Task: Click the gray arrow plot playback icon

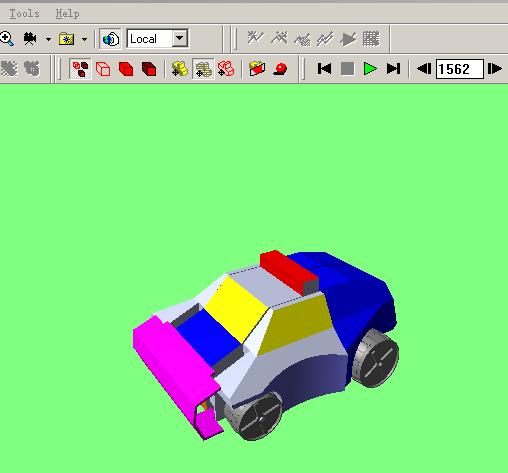Action: click(348, 39)
